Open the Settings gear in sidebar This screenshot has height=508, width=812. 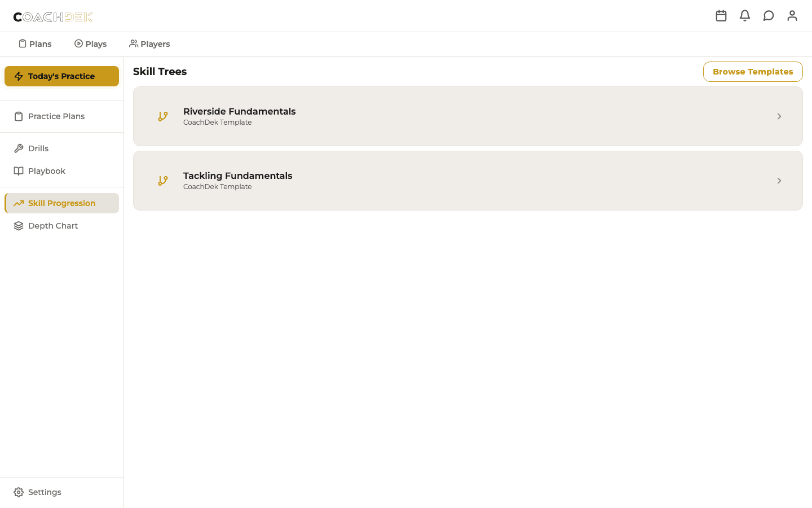[17, 492]
